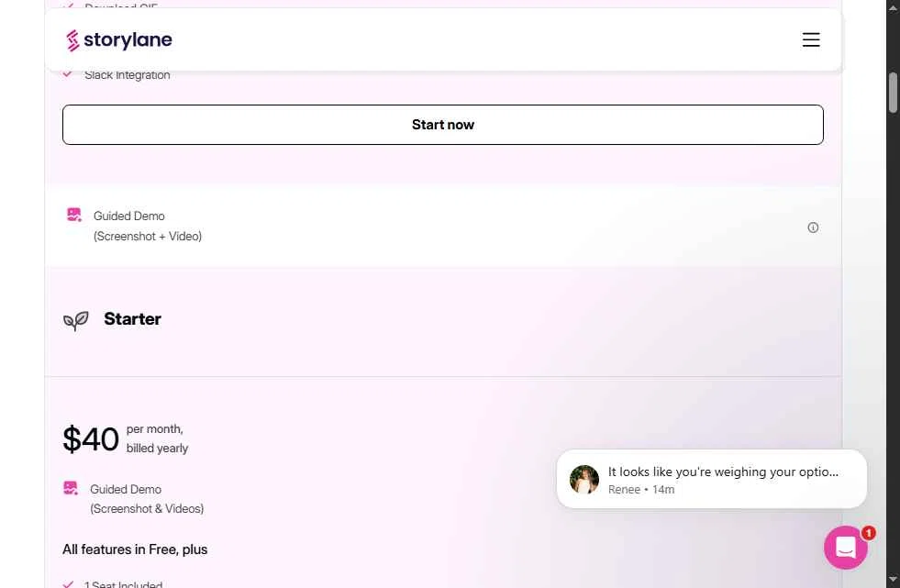The image size is (900, 588).
Task: Click the $40 price text
Action: point(91,439)
